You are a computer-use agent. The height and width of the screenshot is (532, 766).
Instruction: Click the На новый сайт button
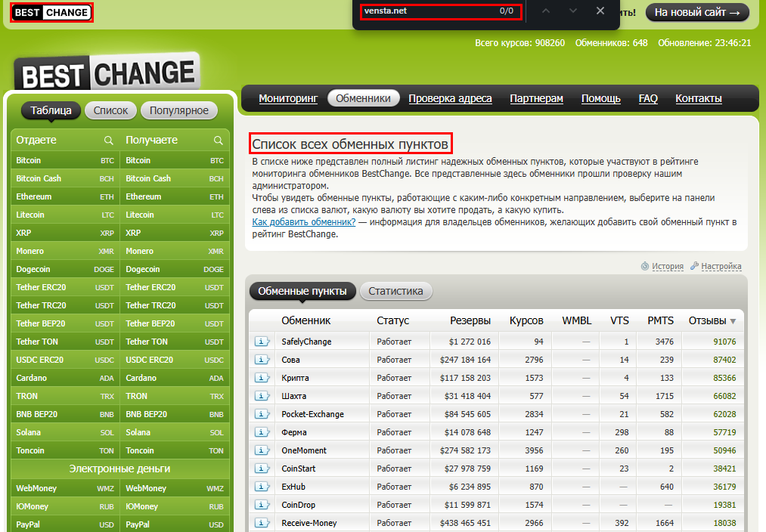pyautogui.click(x=696, y=12)
